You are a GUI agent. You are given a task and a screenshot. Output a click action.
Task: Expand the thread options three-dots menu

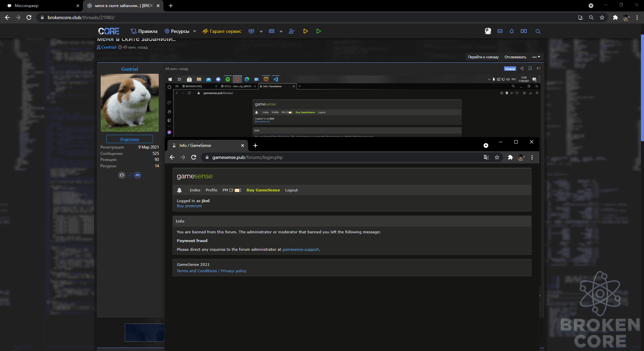pos(536,57)
